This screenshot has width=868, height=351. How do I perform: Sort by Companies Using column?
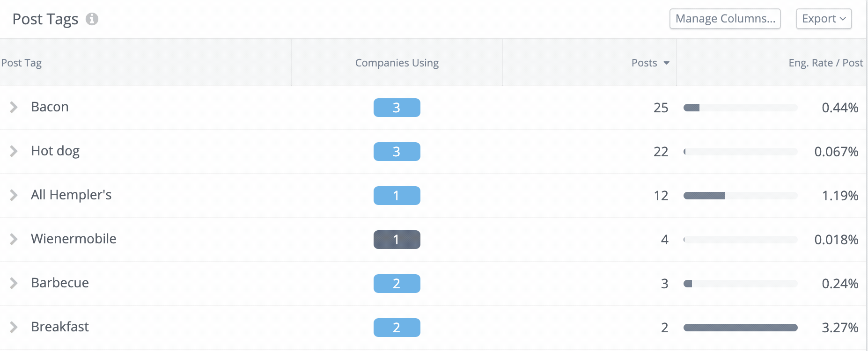pos(397,63)
